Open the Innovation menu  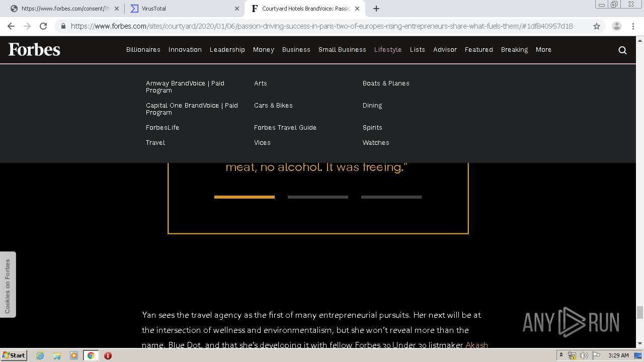click(185, 50)
